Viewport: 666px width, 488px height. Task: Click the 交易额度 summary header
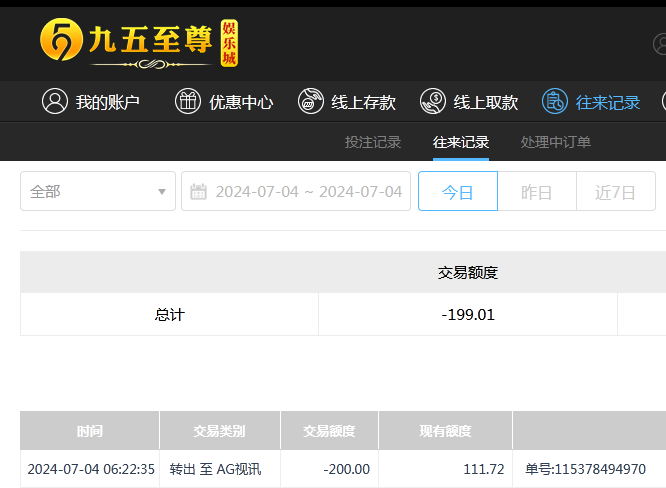pos(468,272)
